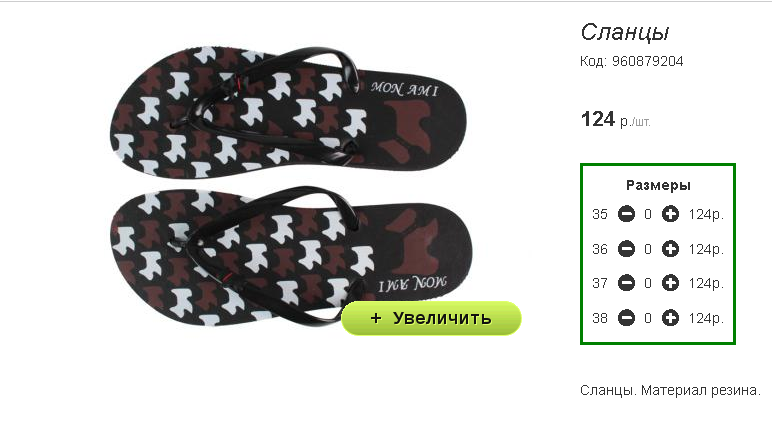Click the product code 960879204
The width and height of the screenshot is (772, 431).
click(647, 62)
